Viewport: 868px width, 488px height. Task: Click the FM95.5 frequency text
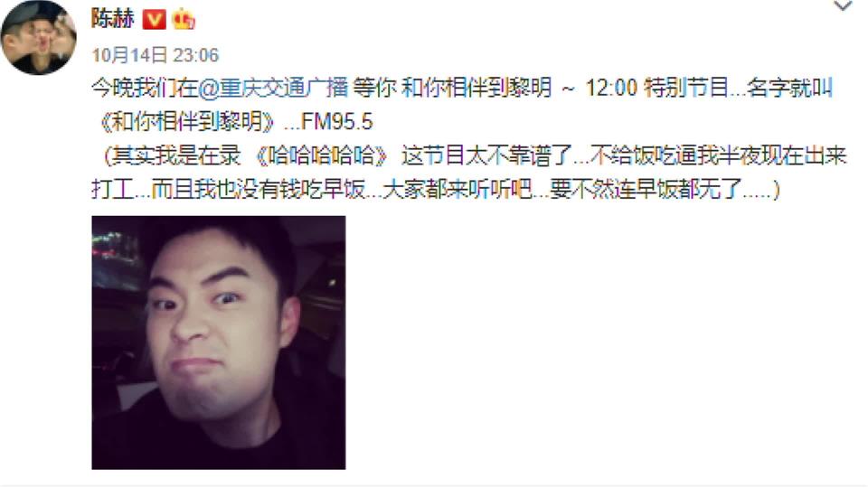click(x=337, y=122)
